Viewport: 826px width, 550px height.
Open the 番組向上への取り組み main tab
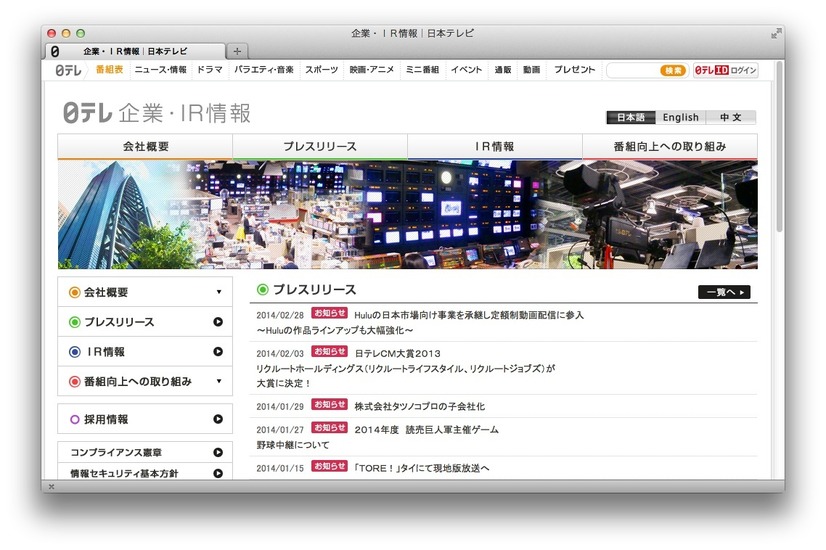[x=670, y=146]
